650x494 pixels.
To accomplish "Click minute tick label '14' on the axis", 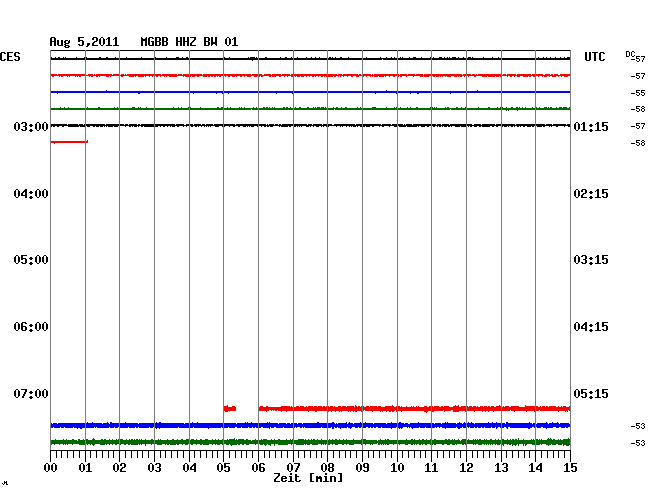I will pyautogui.click(x=535, y=468).
